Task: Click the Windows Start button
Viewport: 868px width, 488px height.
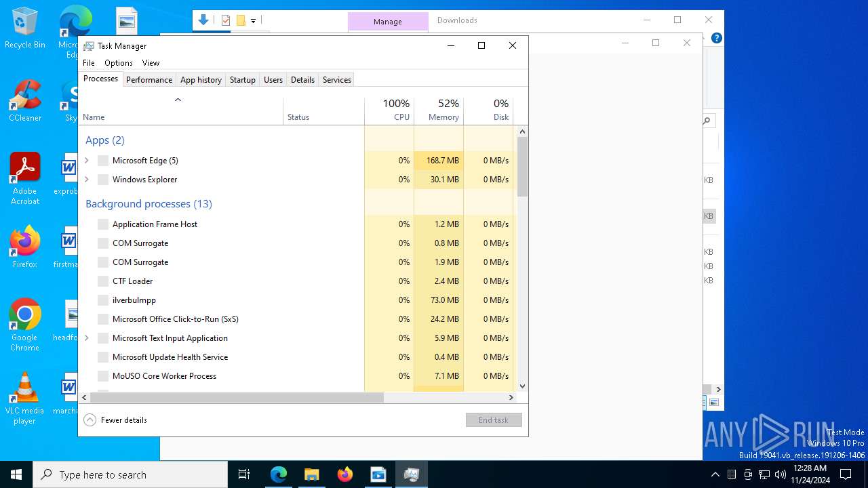Action: (x=16, y=474)
